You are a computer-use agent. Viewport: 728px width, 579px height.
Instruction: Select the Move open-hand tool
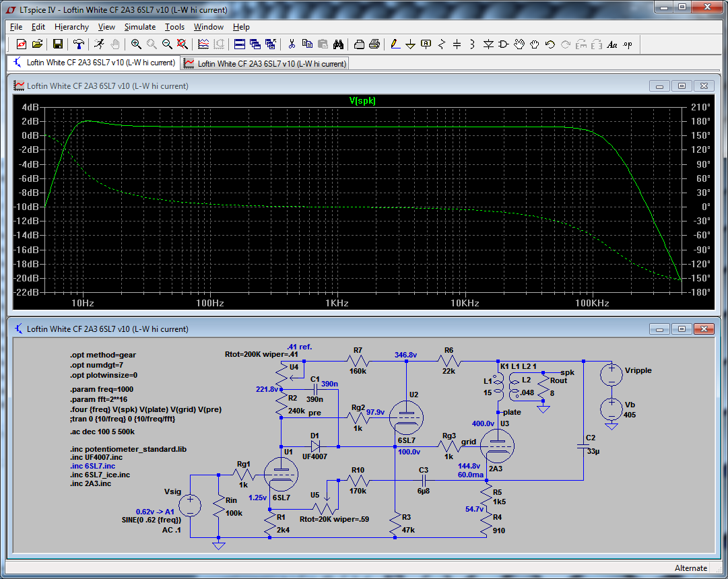[519, 44]
